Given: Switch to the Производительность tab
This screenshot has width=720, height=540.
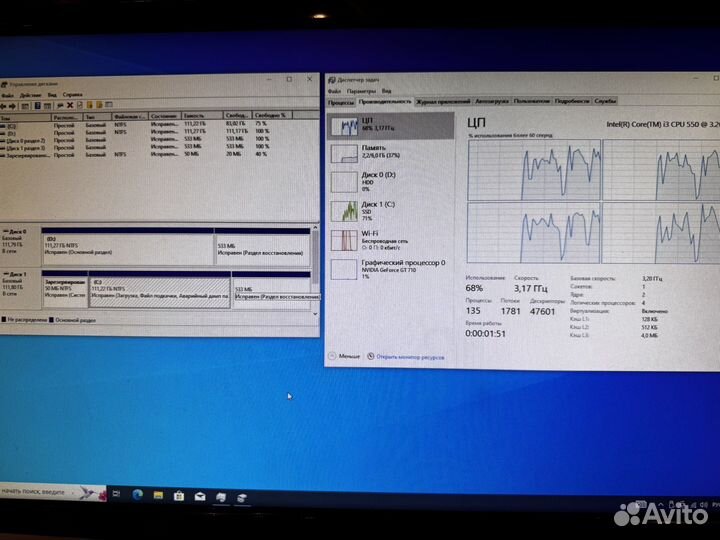Looking at the screenshot, I should [385, 101].
